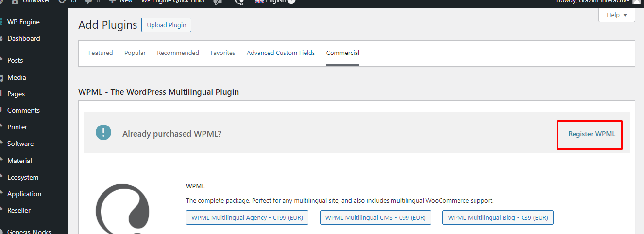Open Media in the sidebar menu
This screenshot has width=644, height=234.
(x=17, y=77)
